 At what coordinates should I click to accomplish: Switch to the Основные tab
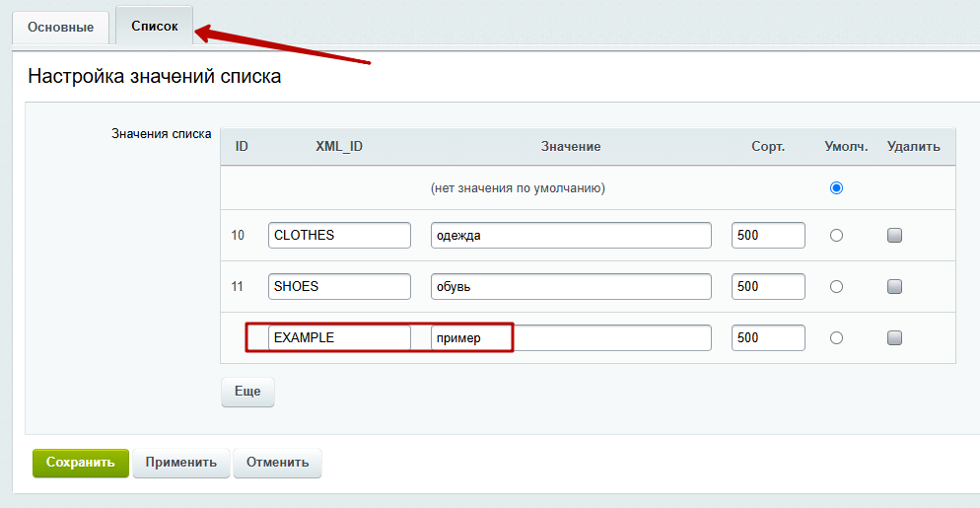pyautogui.click(x=60, y=28)
